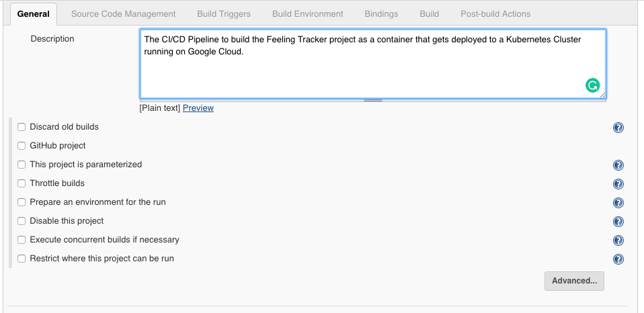644x313 pixels.
Task: Open help for Disable this project
Action: (618, 222)
